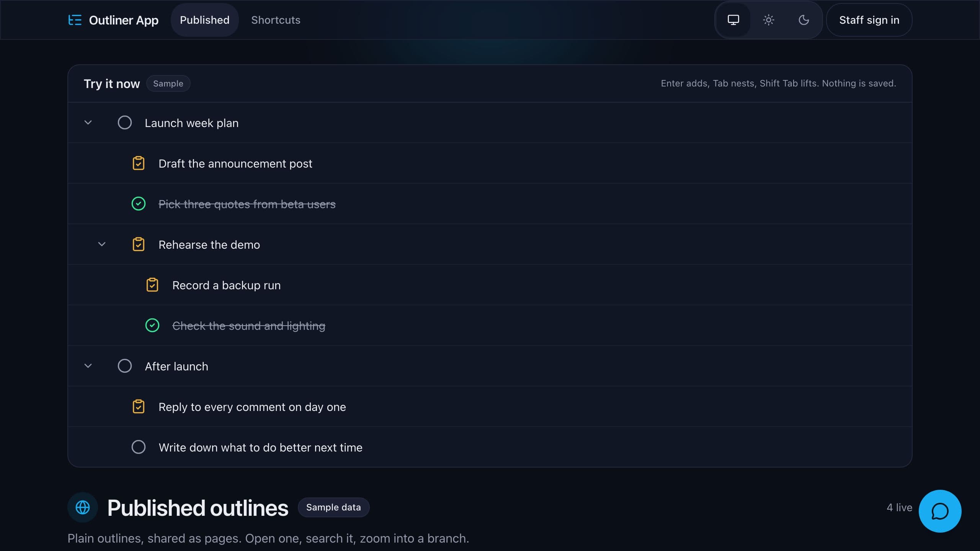Collapse the Launch week plan branch
This screenshot has height=551, width=980.
[x=88, y=123]
